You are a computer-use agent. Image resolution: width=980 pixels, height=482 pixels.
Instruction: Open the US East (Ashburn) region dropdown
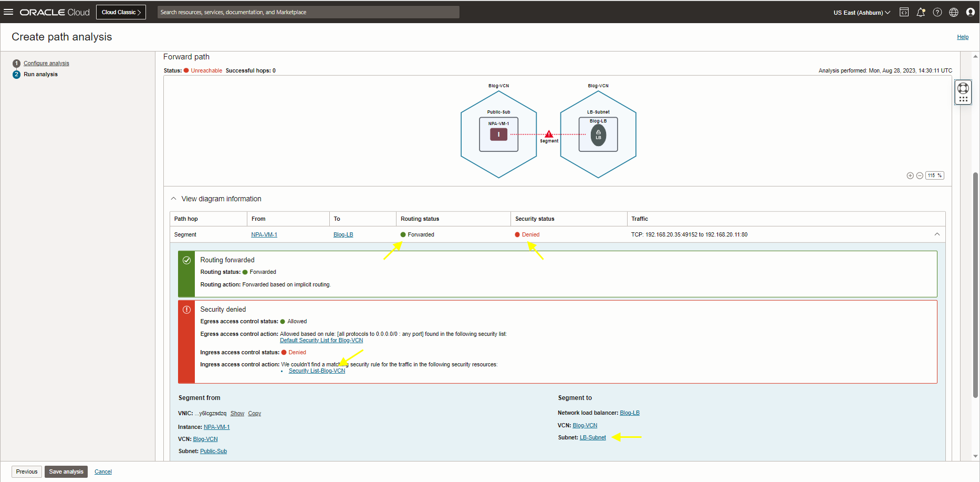(861, 13)
